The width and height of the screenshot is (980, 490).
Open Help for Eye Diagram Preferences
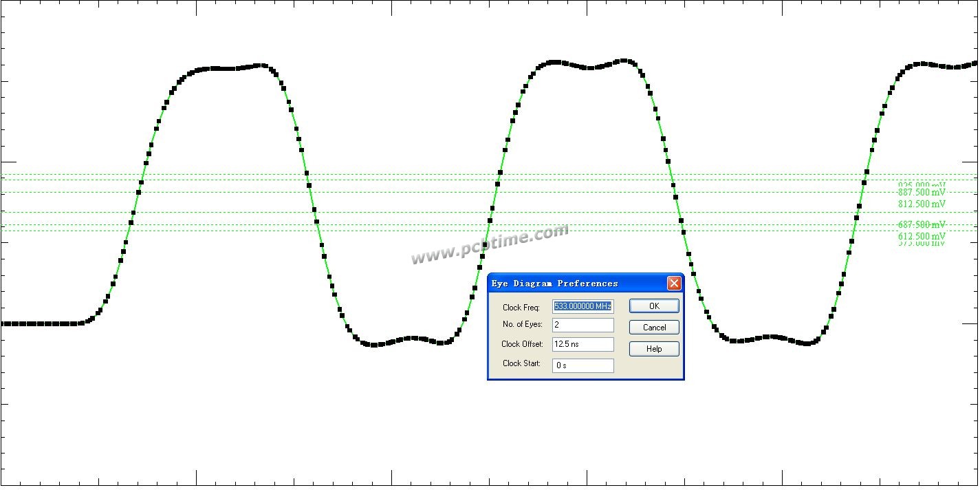tap(654, 349)
